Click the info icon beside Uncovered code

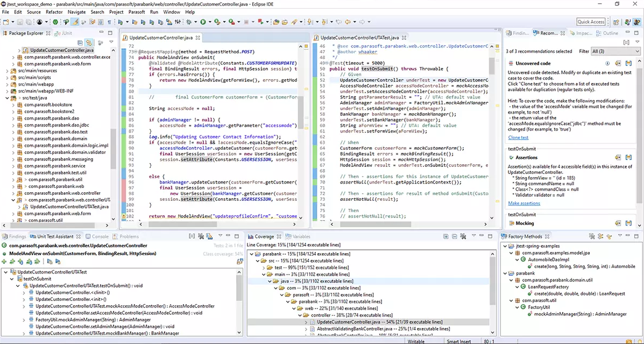[607, 64]
